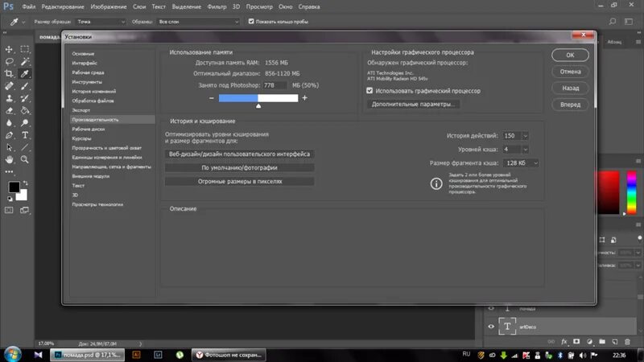Expand eyedropper tool preset dropdown arrow
644x362 pixels.
pos(23,22)
